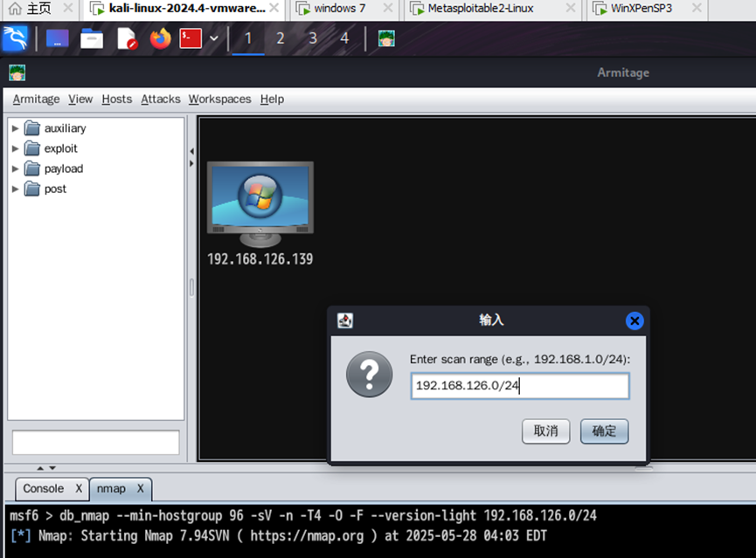Viewport: 756px width, 558px height.
Task: Open the Attacks menu
Action: point(161,99)
